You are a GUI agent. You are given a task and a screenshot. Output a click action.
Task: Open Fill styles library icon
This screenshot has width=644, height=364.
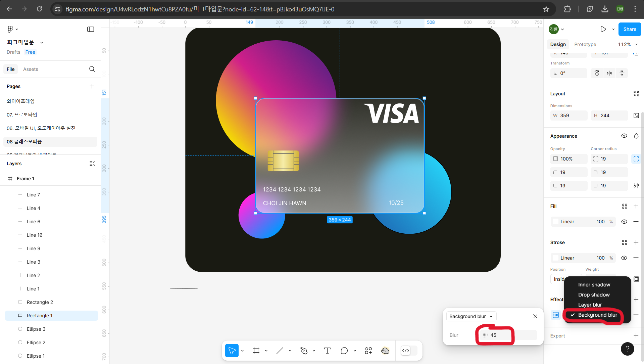pyautogui.click(x=625, y=206)
